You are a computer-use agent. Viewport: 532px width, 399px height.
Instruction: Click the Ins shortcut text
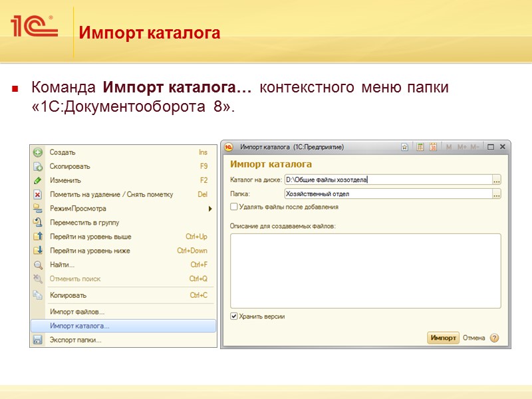click(x=203, y=152)
